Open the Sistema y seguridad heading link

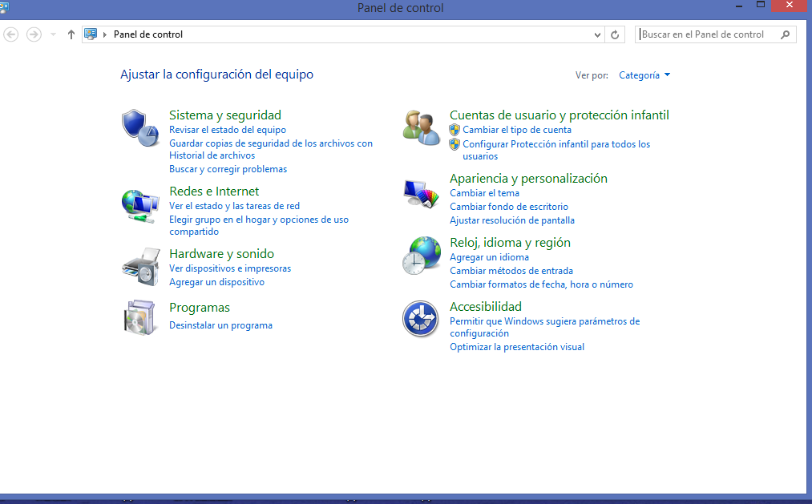click(x=225, y=115)
